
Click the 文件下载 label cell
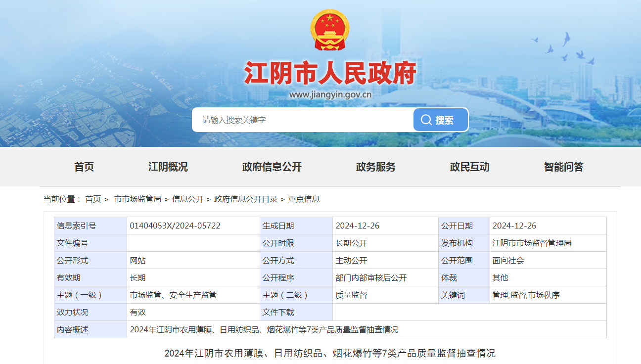[296, 312]
